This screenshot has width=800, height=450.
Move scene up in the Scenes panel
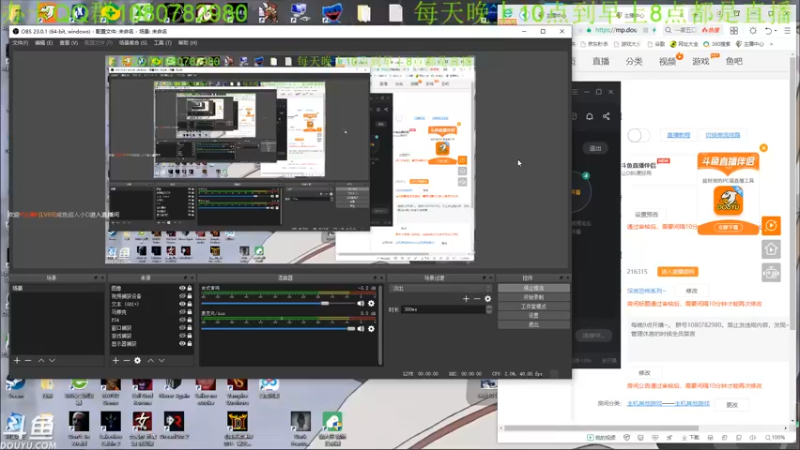41,360
